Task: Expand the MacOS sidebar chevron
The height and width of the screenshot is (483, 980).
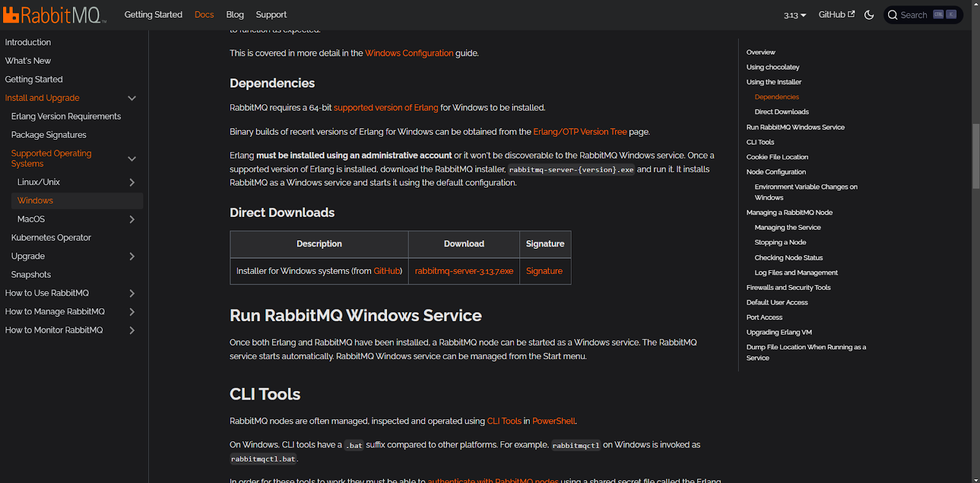Action: coord(132,219)
